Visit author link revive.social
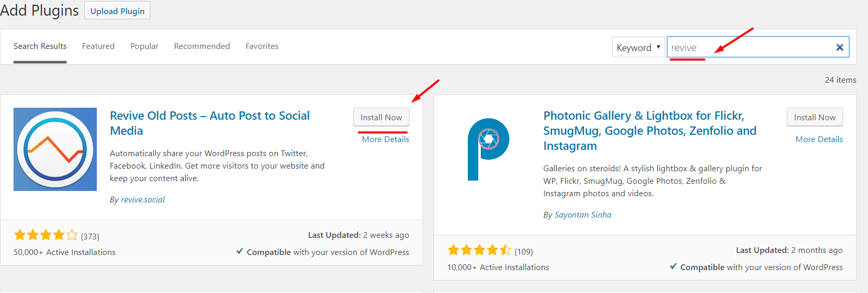Screen dimensions: 868x293 pos(143,200)
